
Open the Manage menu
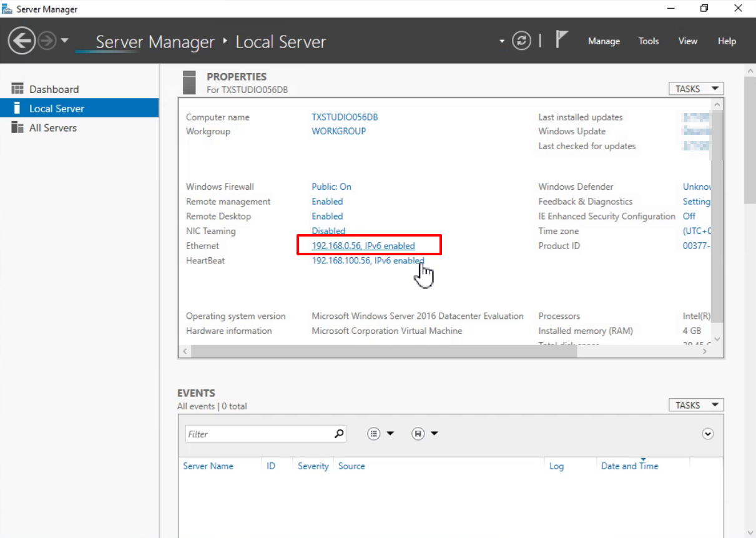point(604,41)
